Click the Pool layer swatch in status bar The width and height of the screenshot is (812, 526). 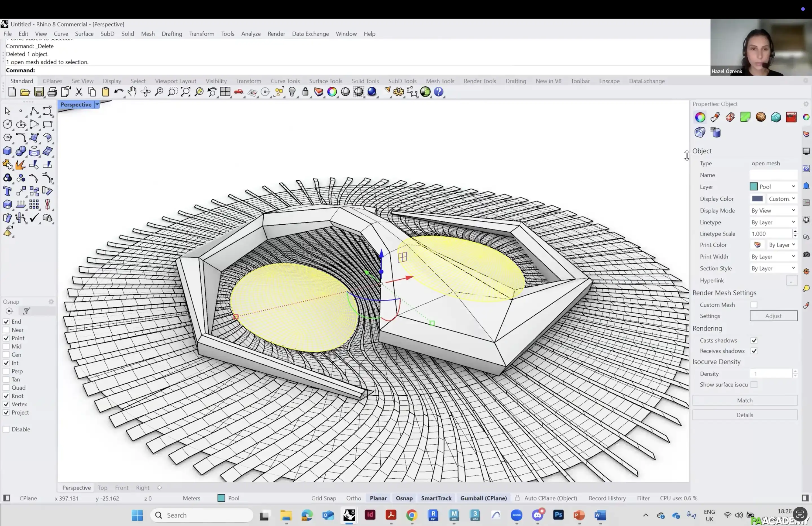[221, 498]
